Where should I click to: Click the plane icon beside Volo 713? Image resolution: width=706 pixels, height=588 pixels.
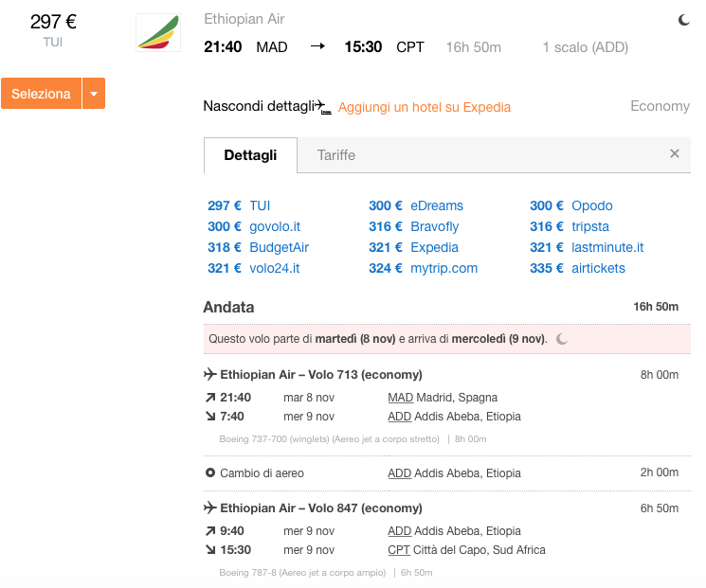point(209,374)
